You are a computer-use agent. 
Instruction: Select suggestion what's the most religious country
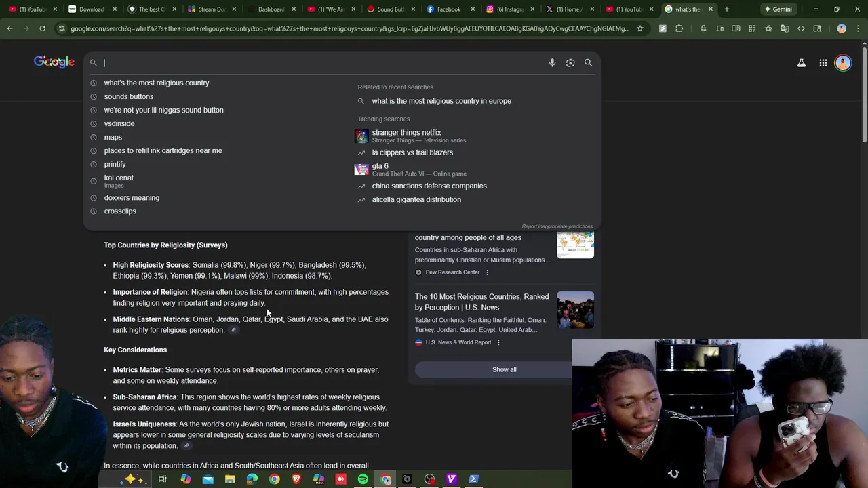157,83
